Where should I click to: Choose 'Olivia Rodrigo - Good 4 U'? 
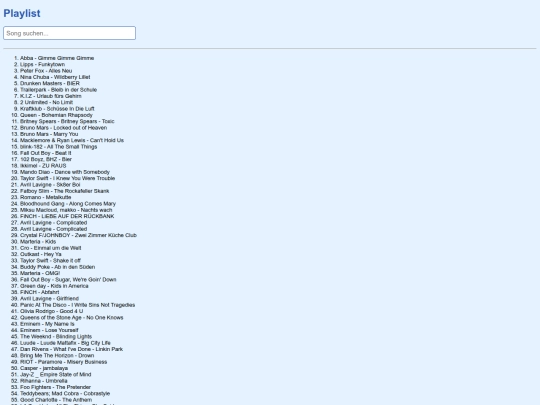coord(51,311)
